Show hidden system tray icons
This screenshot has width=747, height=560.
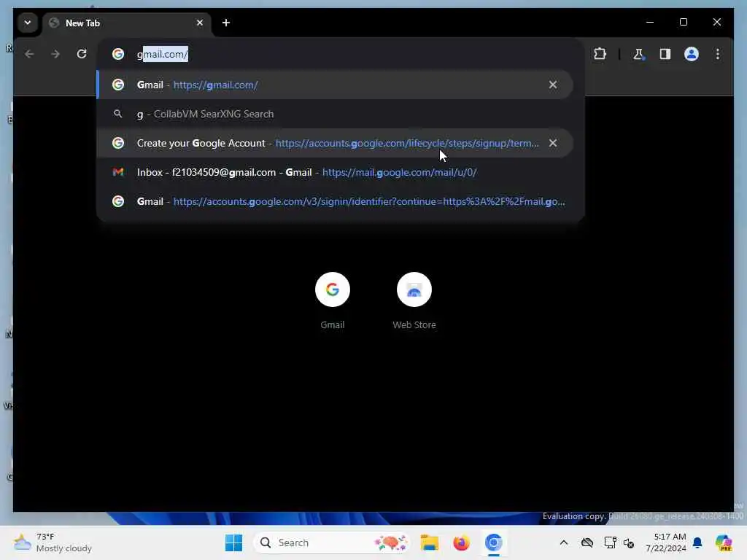point(564,542)
